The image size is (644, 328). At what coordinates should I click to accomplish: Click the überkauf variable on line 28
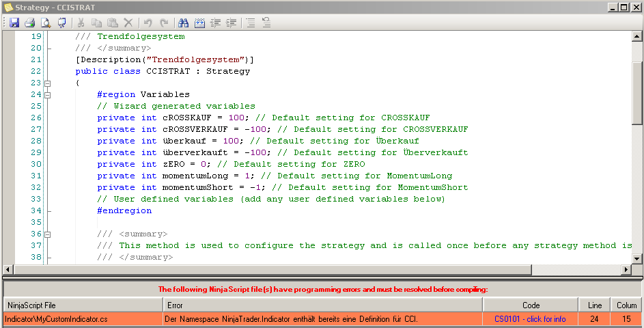point(184,141)
